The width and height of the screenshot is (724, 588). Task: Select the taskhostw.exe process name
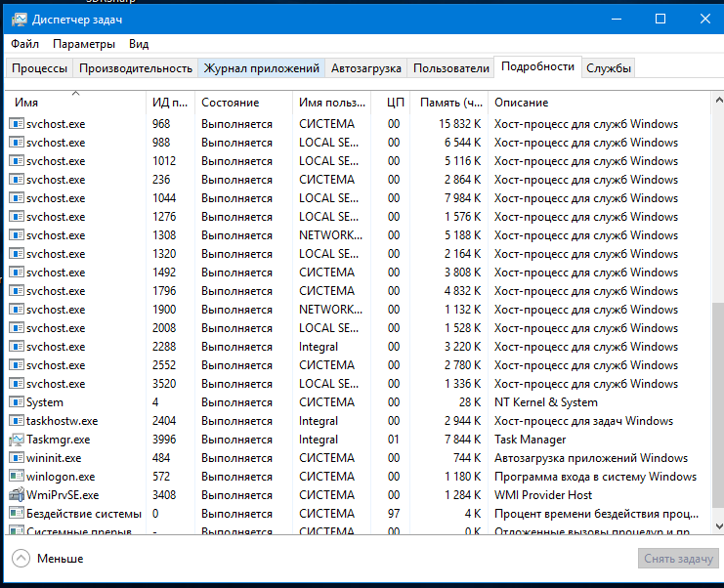click(62, 420)
